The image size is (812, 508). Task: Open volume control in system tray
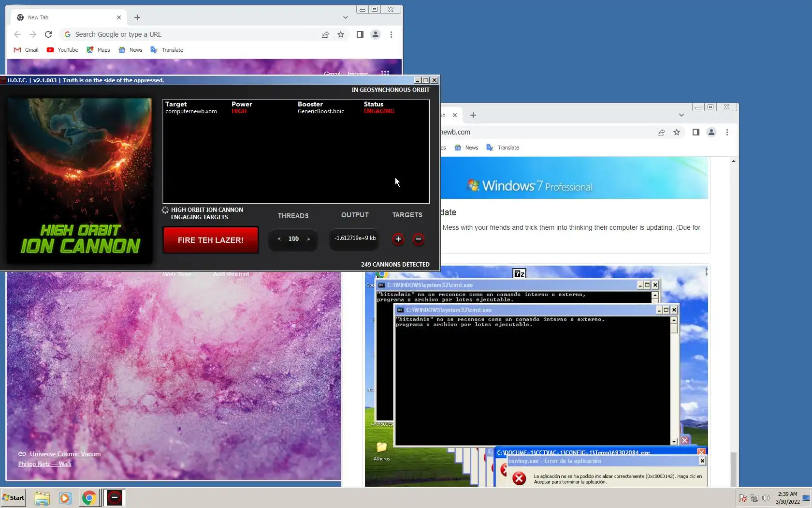(x=766, y=498)
